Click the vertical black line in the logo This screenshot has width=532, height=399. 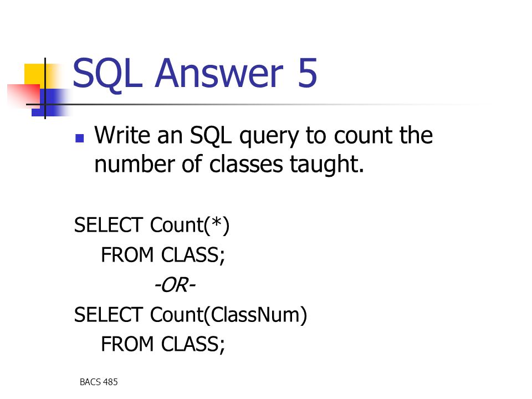click(x=45, y=88)
